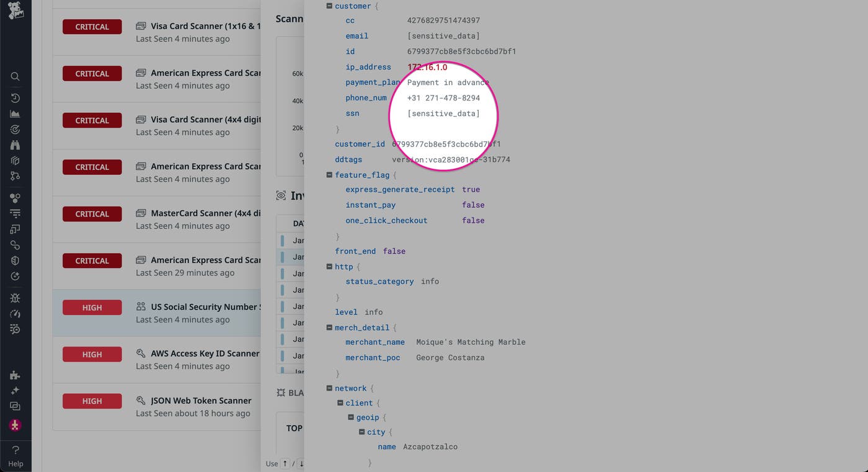Open the binoculars icon in the sidebar
Image resolution: width=868 pixels, height=472 pixels.
pyautogui.click(x=15, y=145)
